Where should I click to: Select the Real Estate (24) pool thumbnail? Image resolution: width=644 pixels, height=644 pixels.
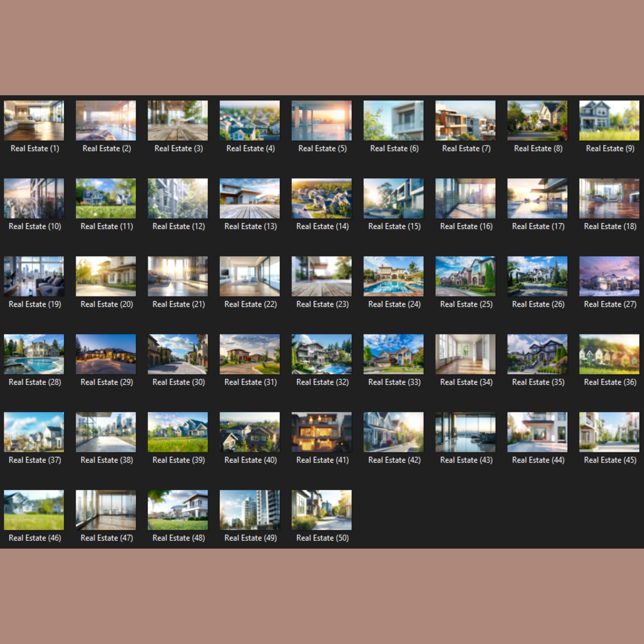pos(394,276)
